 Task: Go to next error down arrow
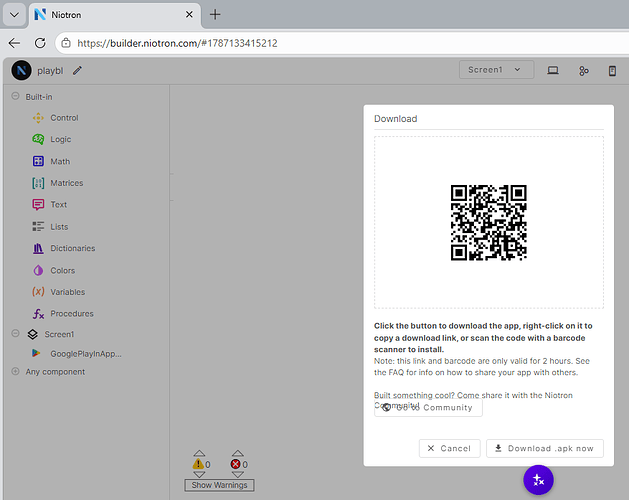237,475
